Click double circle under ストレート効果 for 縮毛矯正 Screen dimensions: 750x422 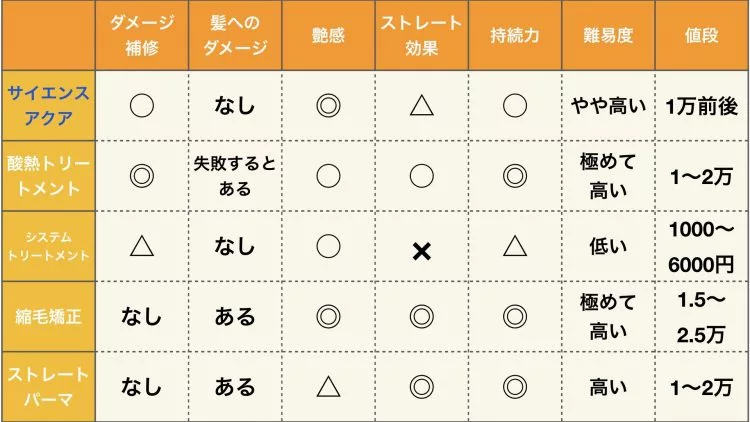pos(421,317)
